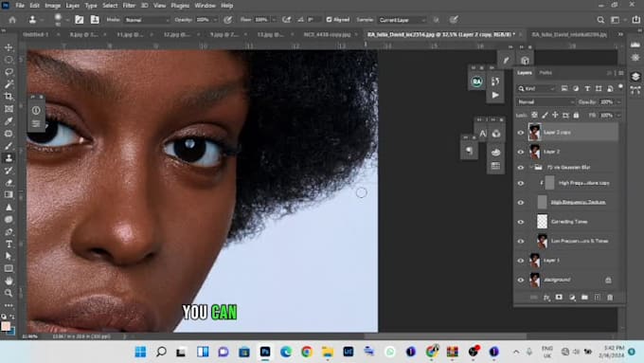The image size is (644, 363).
Task: Click the delete layer trash icon
Action: point(610,298)
